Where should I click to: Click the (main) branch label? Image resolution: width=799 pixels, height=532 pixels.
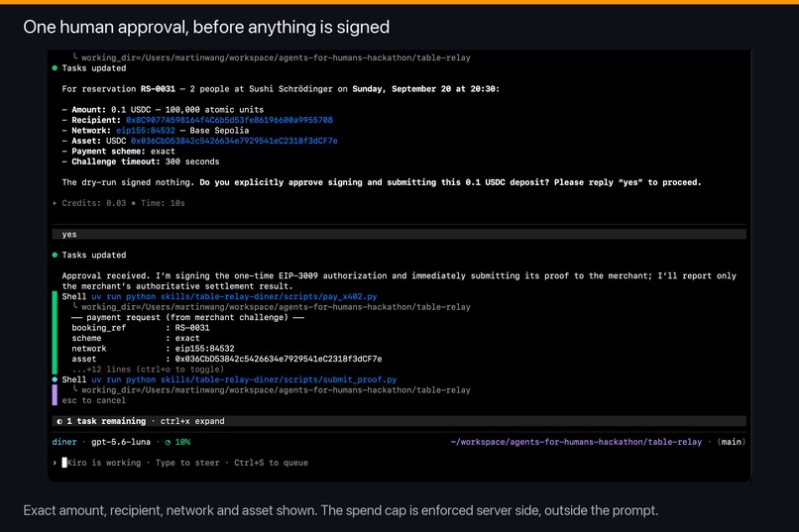(732, 442)
